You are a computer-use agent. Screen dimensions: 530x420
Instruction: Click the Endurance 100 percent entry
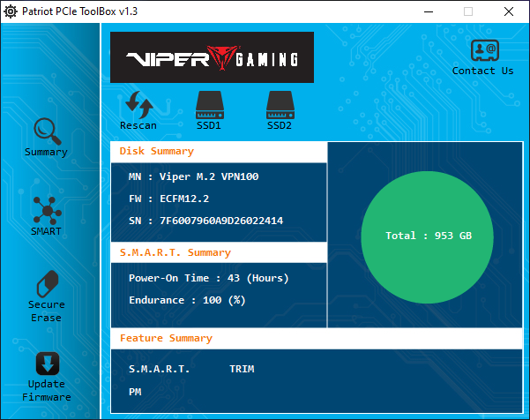[x=187, y=300]
